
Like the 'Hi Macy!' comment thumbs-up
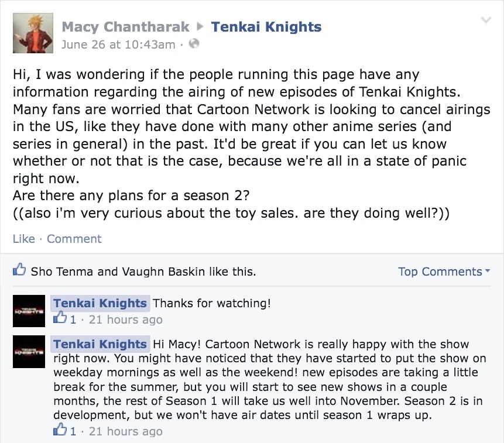point(60,431)
